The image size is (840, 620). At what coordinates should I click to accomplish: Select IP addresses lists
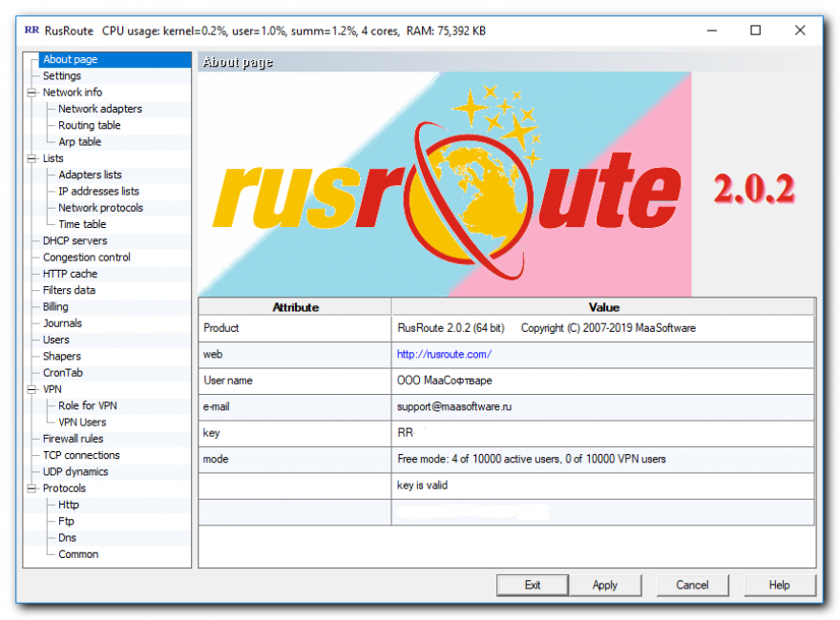point(98,192)
